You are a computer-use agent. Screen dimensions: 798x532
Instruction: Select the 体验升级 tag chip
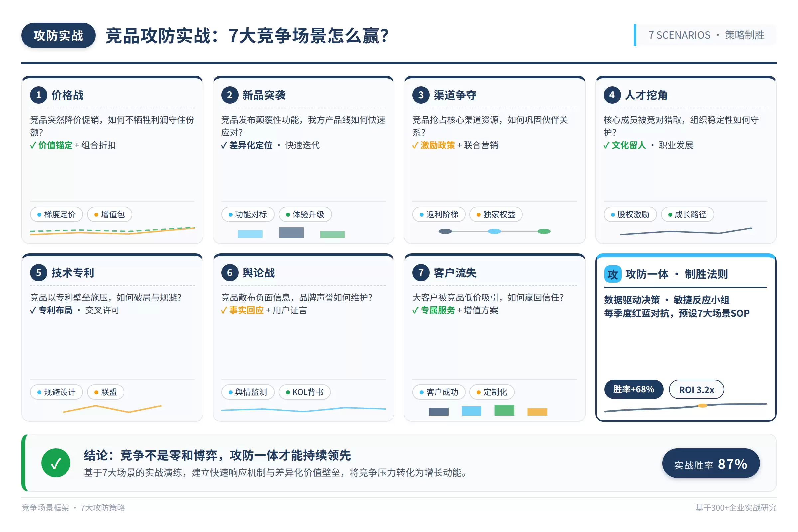point(305,214)
